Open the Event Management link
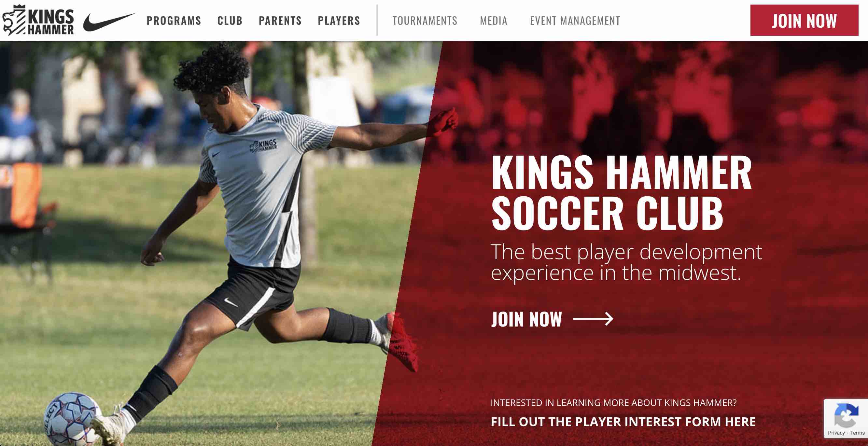This screenshot has height=446, width=868. (x=575, y=21)
